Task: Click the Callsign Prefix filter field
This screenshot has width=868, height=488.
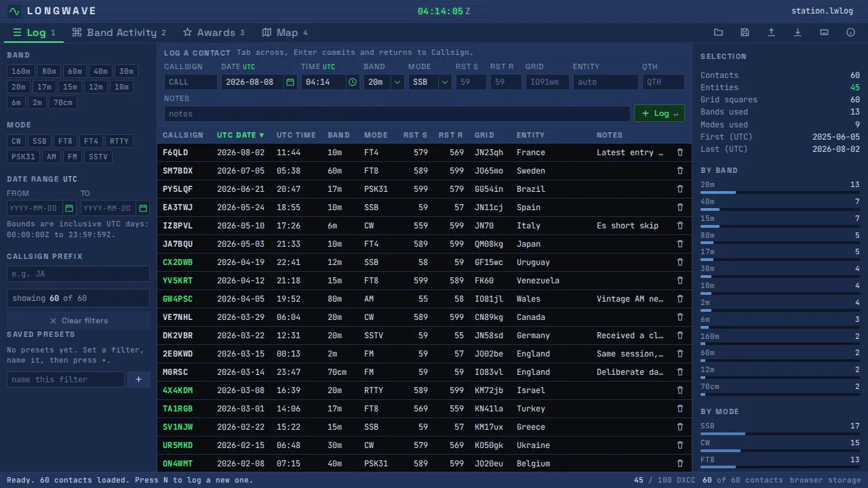Action: (78, 274)
